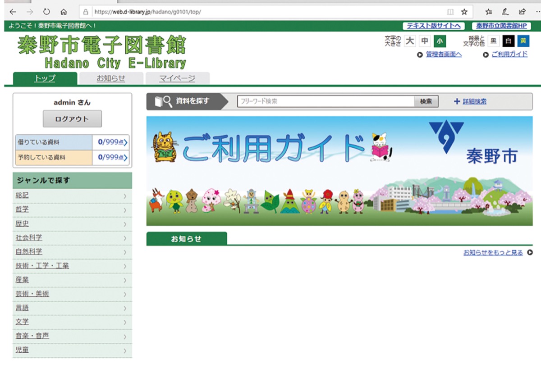Screen dimensions: 541x392
Task: Expand 総記 genre chevron
Action: [x=125, y=196]
